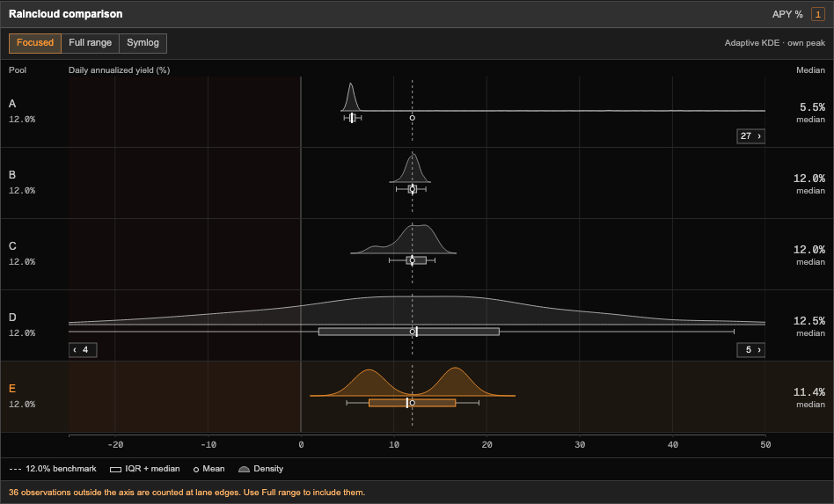The width and height of the screenshot is (834, 504).
Task: Click the orange 1 badge beside APY %
Action: [x=817, y=14]
